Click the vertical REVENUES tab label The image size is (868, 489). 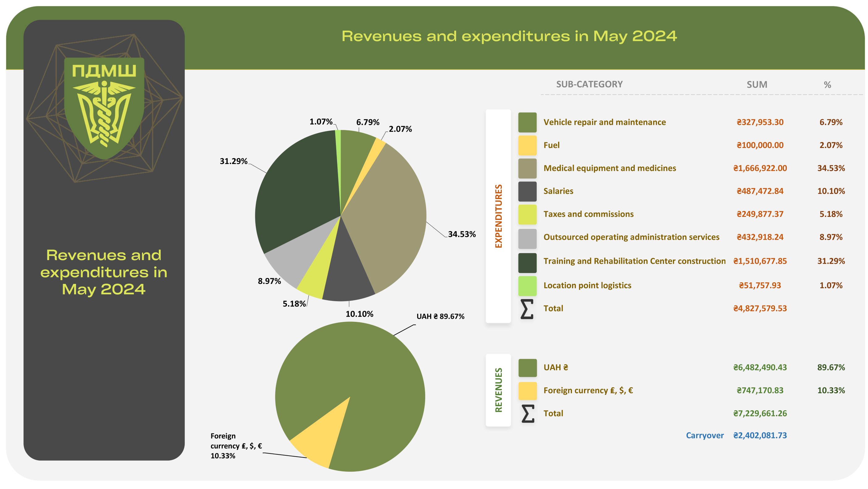498,390
